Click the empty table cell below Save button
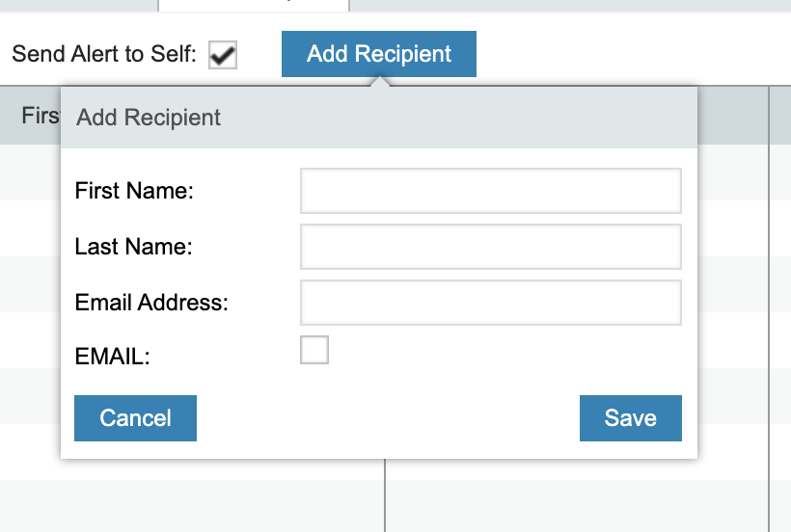The image size is (791, 532). pos(577,506)
